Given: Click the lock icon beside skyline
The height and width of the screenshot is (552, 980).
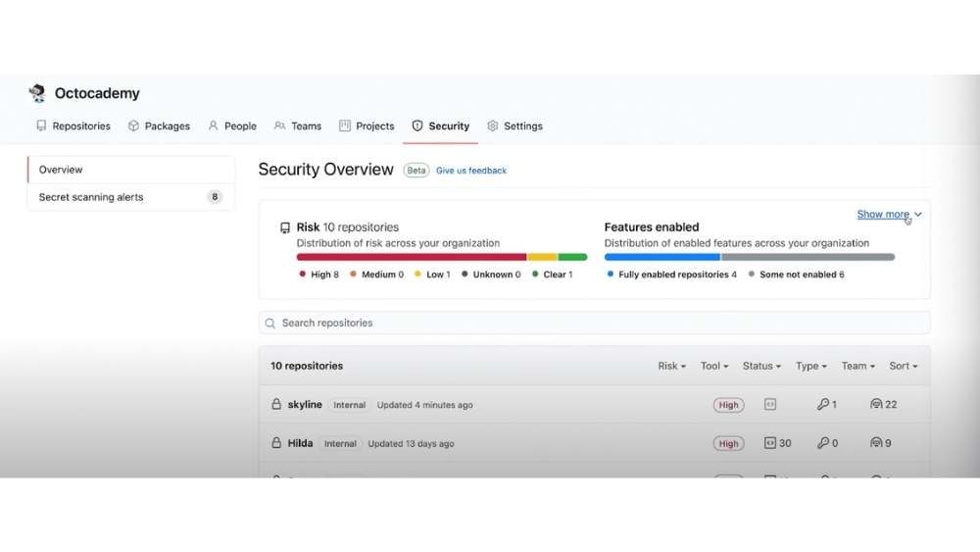Looking at the screenshot, I should pyautogui.click(x=276, y=404).
